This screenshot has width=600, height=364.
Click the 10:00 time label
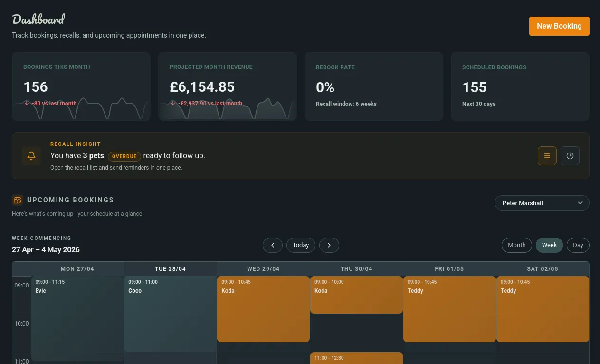point(22,324)
